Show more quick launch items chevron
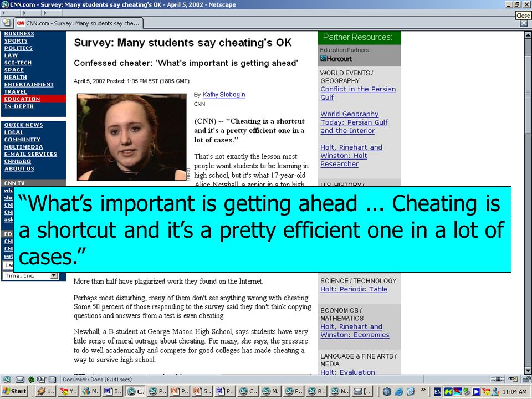This screenshot has width=532, height=399. pos(423,390)
